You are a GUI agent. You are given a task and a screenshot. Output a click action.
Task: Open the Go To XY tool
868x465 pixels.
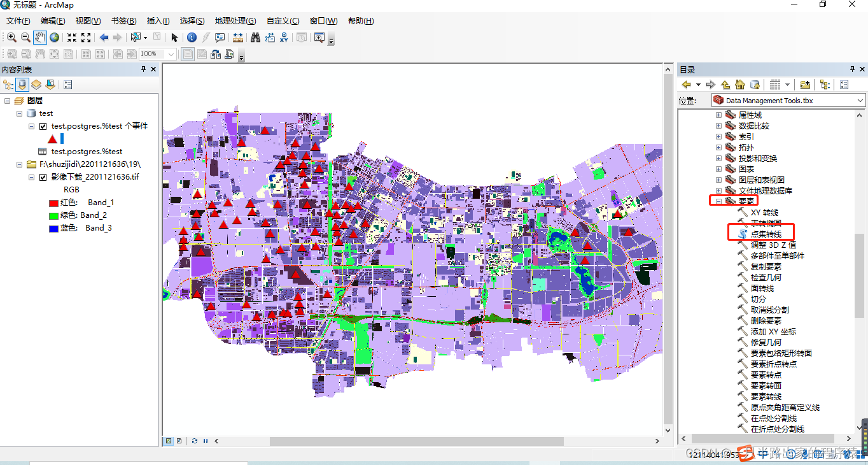(x=284, y=38)
